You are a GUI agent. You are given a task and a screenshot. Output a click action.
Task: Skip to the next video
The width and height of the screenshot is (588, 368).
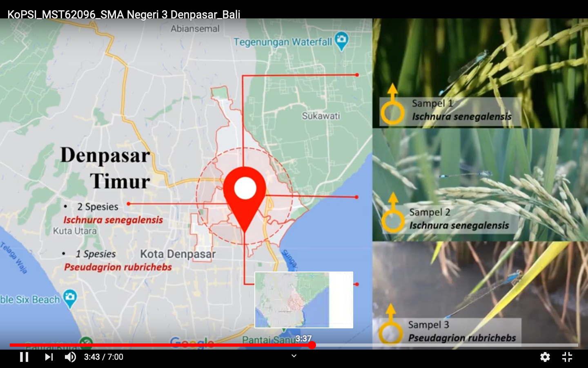49,357
